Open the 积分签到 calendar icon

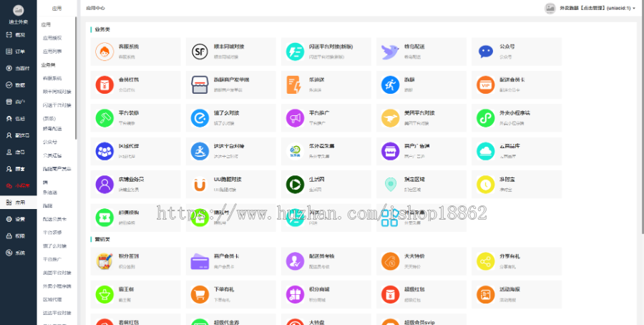pos(104,261)
